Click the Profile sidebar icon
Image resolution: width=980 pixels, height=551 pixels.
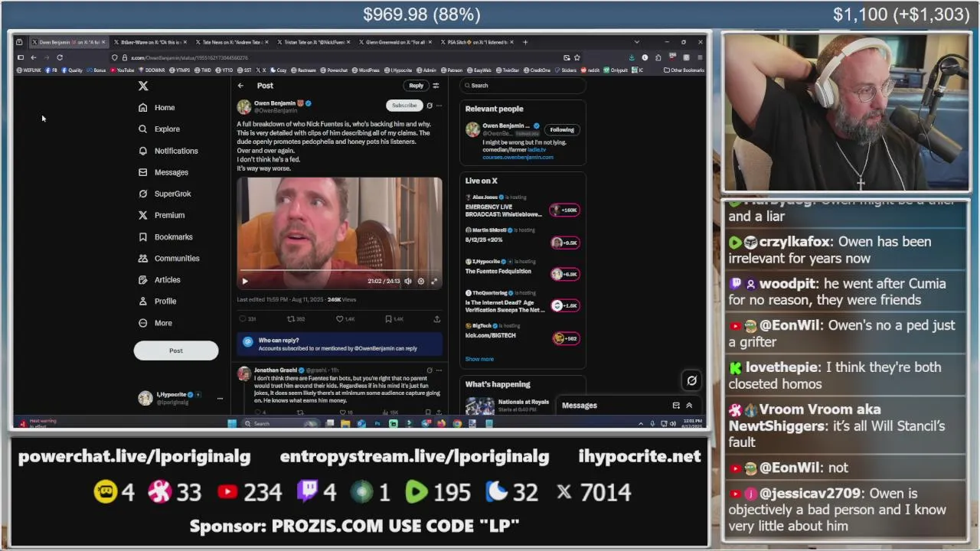(x=142, y=302)
